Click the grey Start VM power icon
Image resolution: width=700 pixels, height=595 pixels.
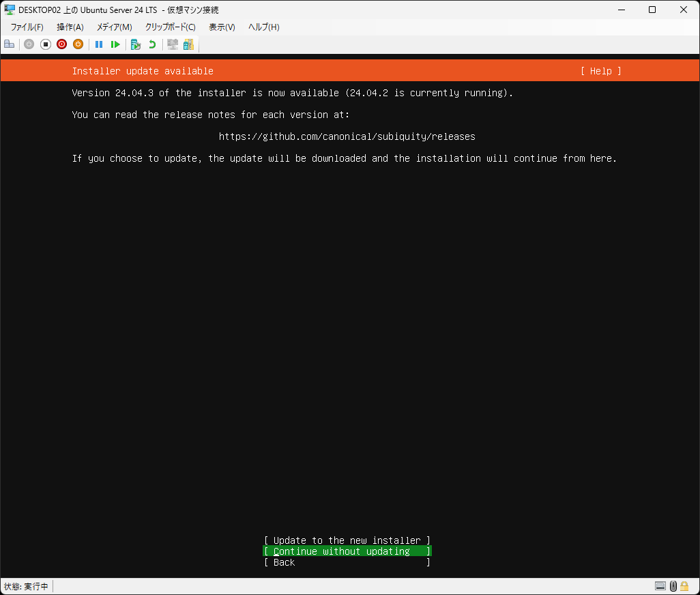coord(29,44)
